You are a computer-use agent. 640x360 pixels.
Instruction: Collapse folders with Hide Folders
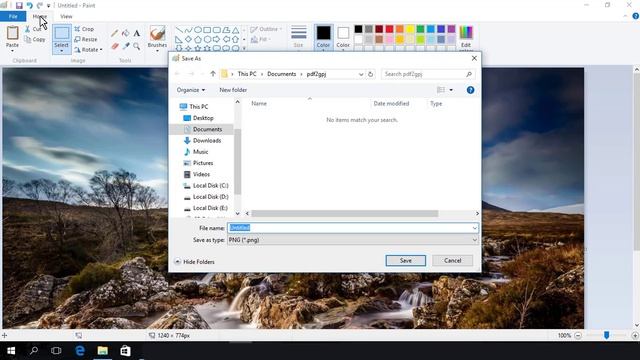(x=195, y=262)
